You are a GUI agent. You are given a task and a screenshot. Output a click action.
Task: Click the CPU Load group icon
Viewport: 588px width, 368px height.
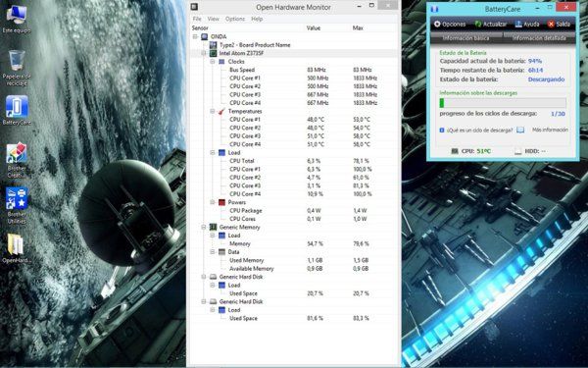(221, 152)
